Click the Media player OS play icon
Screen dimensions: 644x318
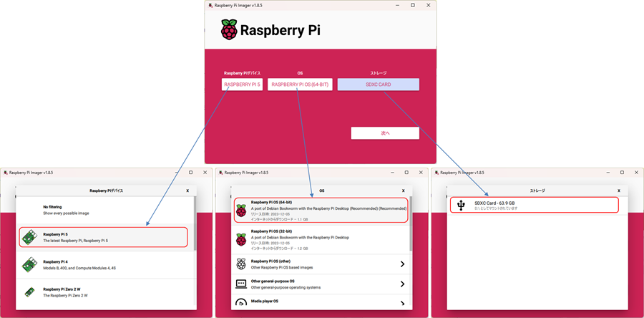click(x=241, y=303)
